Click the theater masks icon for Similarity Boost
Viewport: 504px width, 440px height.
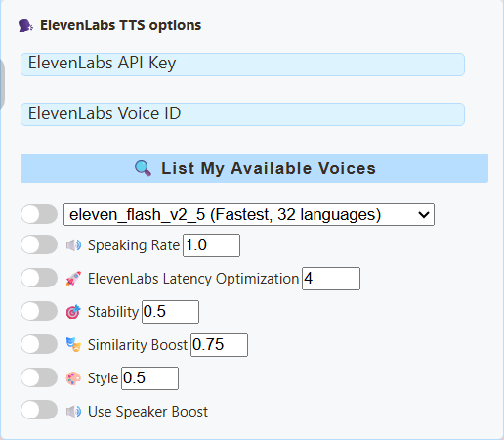[x=73, y=345]
